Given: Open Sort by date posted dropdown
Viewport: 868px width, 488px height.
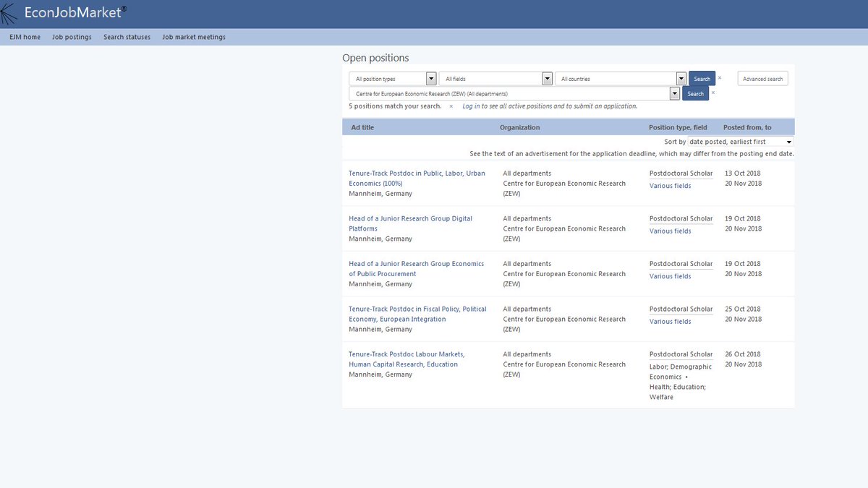Looking at the screenshot, I should [741, 142].
